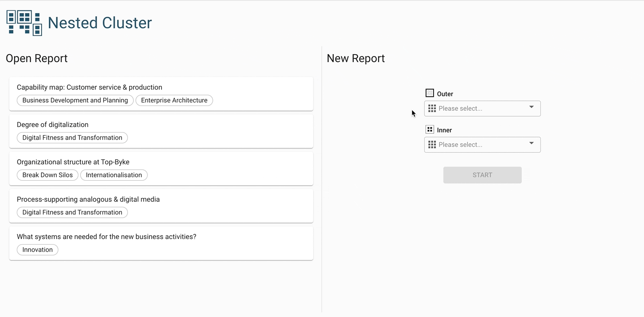Open the new business activities systems report
The width and height of the screenshot is (644, 317).
(106, 237)
